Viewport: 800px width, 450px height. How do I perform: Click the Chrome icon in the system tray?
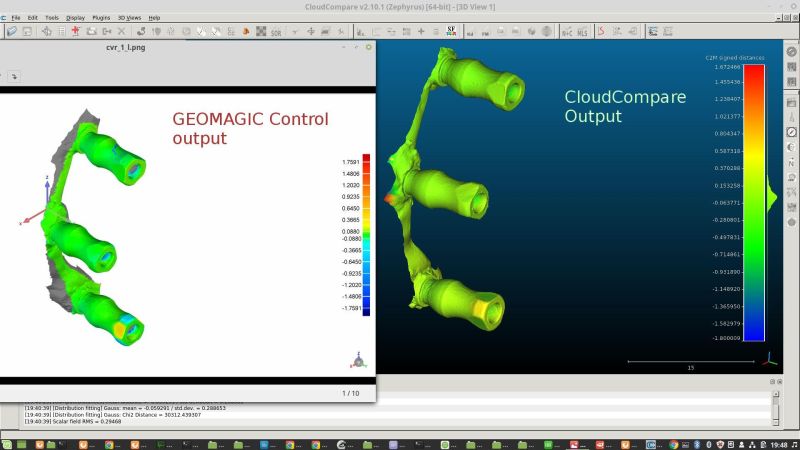pyautogui.click(x=673, y=445)
